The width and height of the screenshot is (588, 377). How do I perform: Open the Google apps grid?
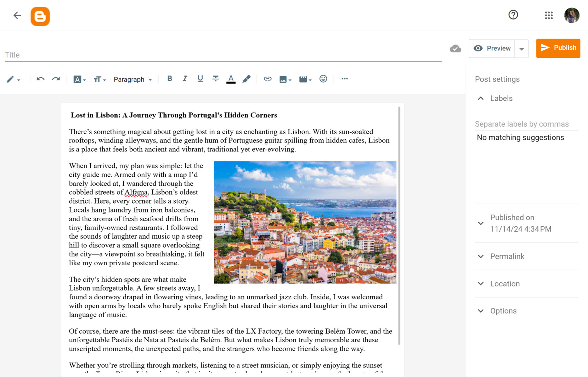(x=548, y=15)
